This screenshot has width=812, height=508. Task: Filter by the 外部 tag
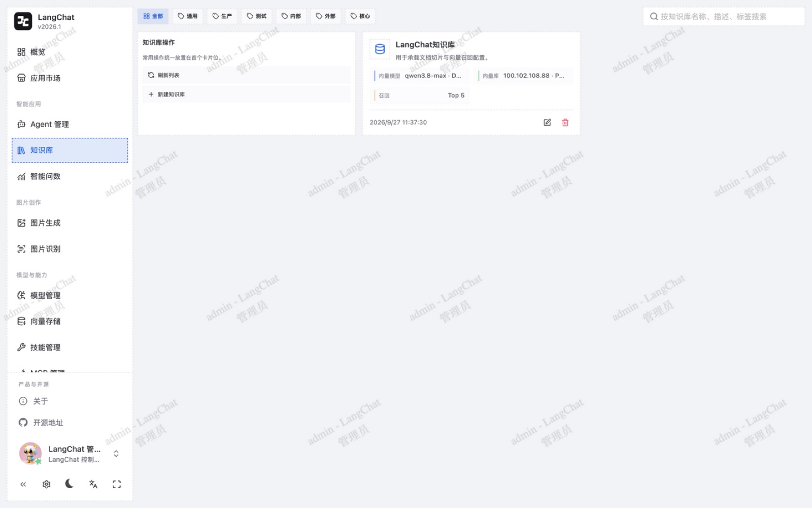(x=325, y=16)
